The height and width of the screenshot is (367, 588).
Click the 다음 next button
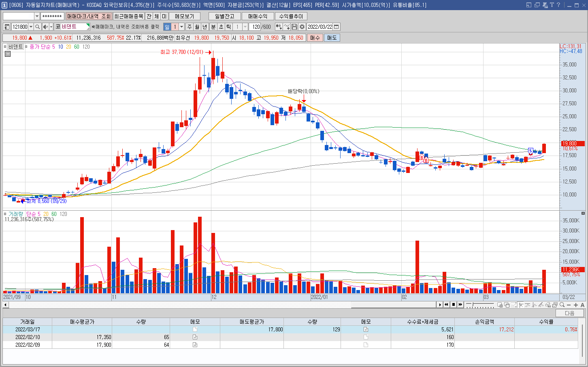click(570, 313)
